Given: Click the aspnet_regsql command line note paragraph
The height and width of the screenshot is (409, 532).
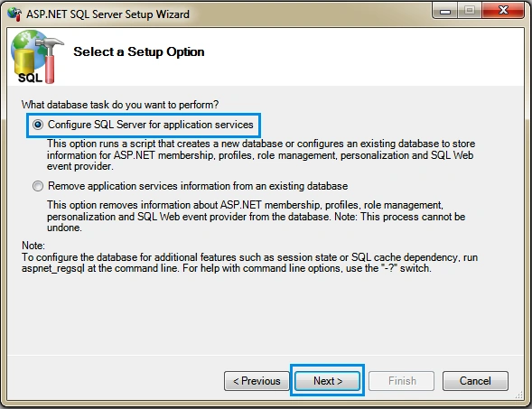Looking at the screenshot, I should coord(249,263).
